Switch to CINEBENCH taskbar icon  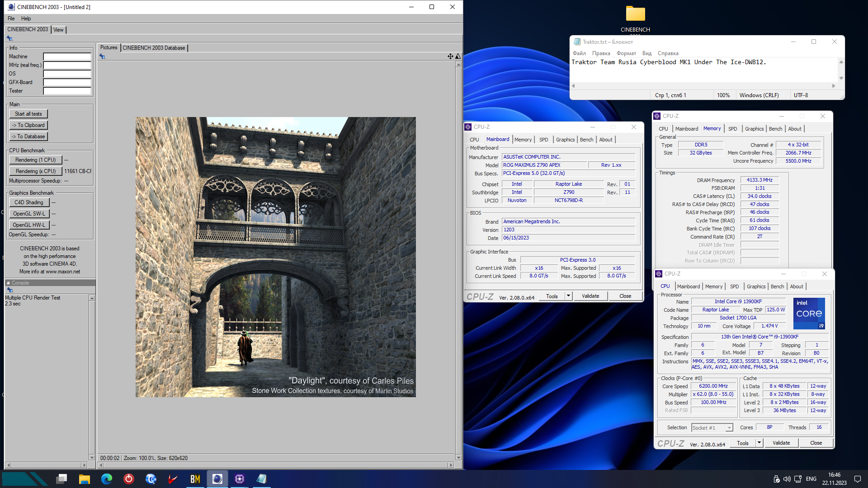pyautogui.click(x=217, y=479)
